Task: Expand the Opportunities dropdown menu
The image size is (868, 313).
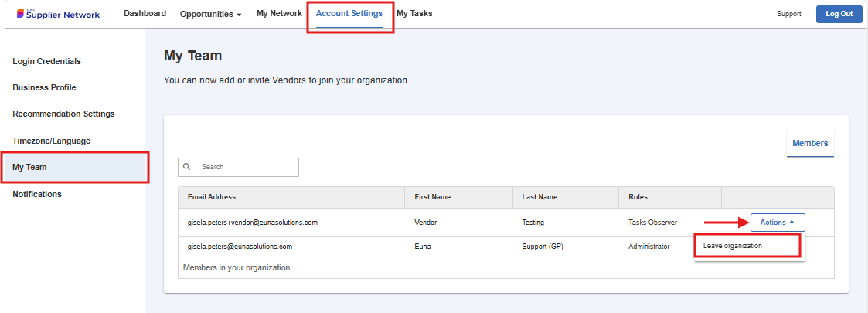Action: pos(210,15)
